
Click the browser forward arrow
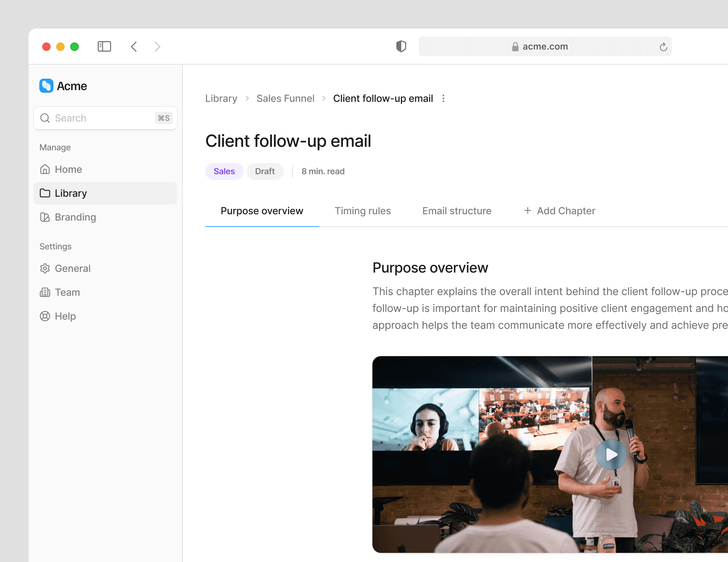pyautogui.click(x=157, y=46)
